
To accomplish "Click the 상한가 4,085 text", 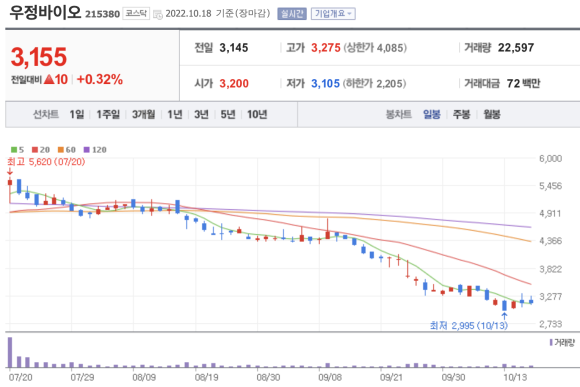I will (x=375, y=48).
